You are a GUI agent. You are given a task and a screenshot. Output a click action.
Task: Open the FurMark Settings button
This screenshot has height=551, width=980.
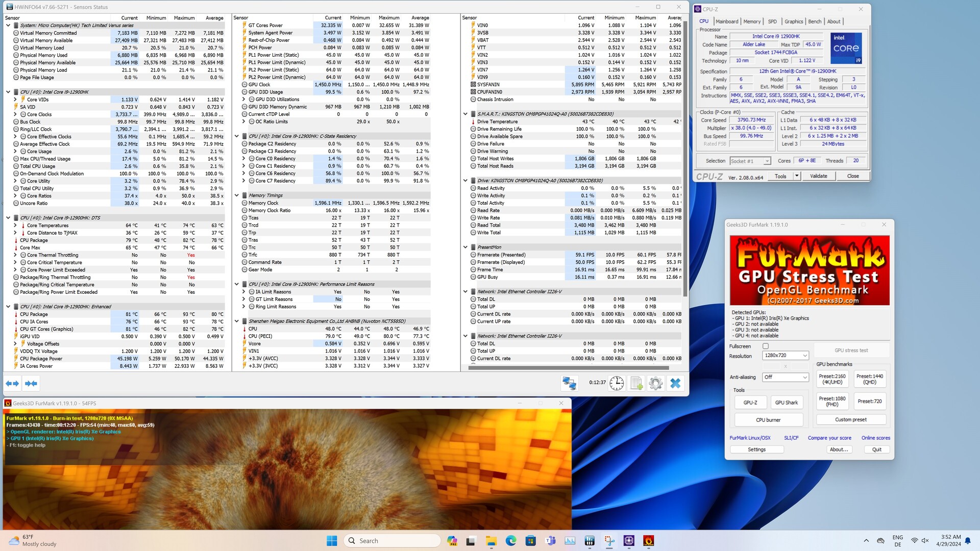click(756, 449)
